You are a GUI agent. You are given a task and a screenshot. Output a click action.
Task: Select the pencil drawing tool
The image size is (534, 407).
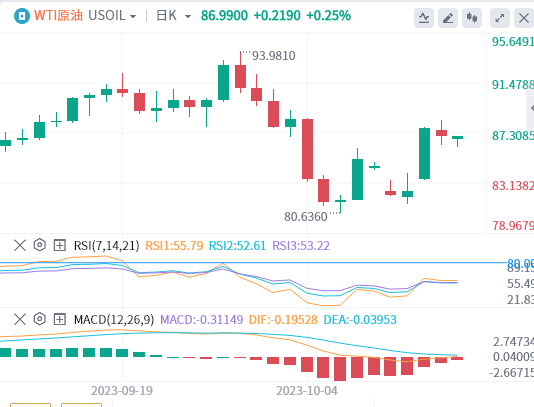click(447, 18)
